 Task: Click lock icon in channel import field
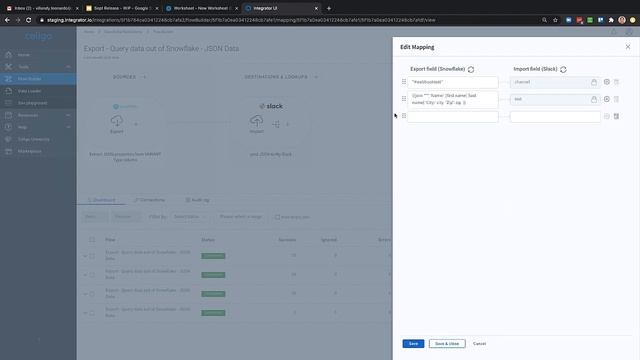point(594,82)
